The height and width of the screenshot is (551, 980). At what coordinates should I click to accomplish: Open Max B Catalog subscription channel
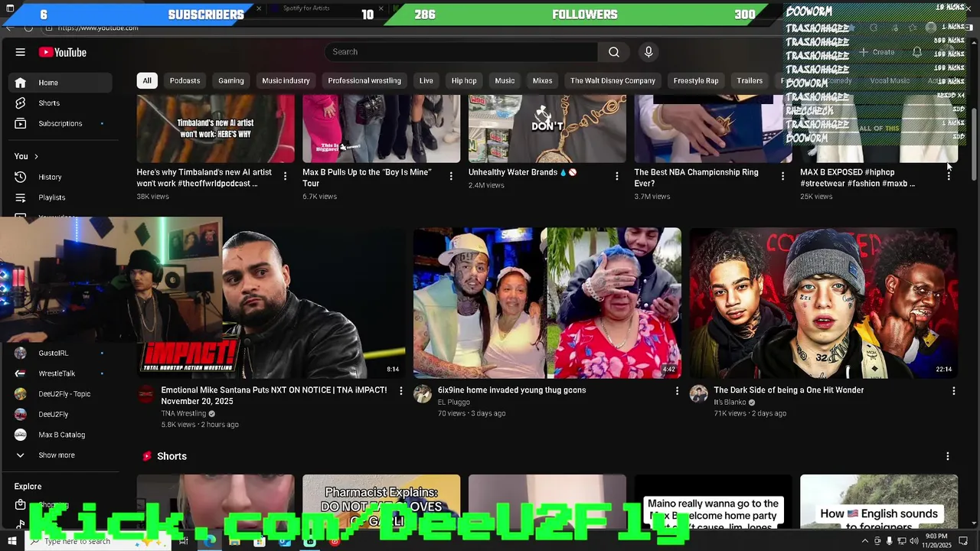pos(61,435)
